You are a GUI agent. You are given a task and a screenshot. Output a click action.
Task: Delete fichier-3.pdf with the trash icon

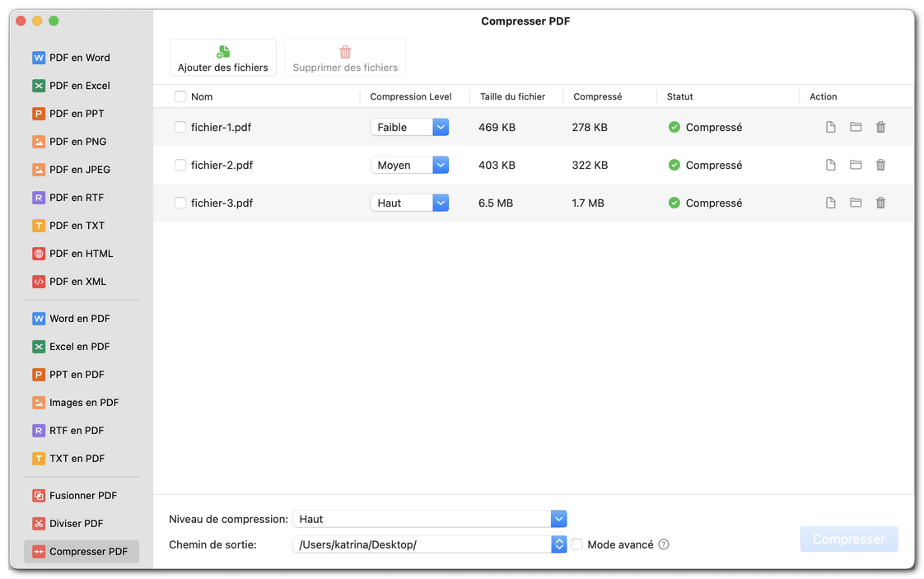(x=880, y=203)
